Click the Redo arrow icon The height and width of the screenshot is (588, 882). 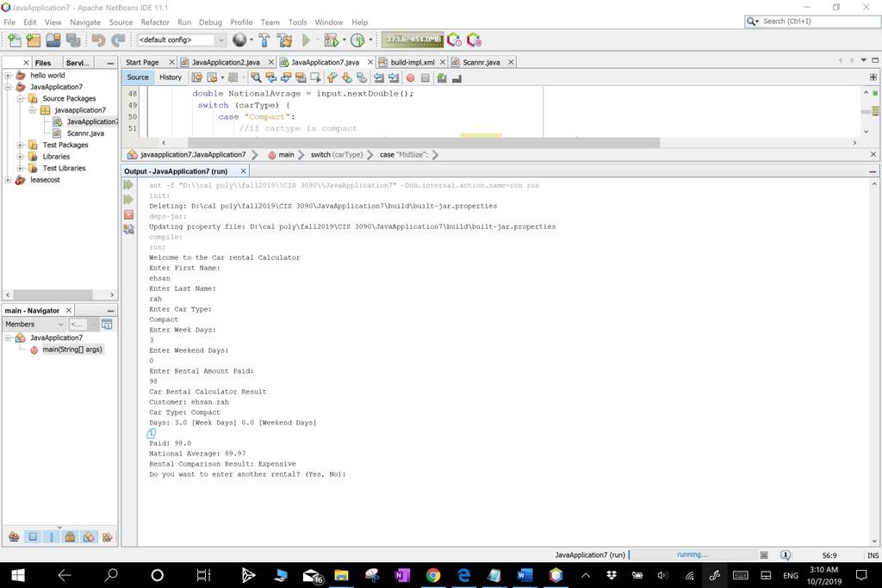[x=117, y=40]
